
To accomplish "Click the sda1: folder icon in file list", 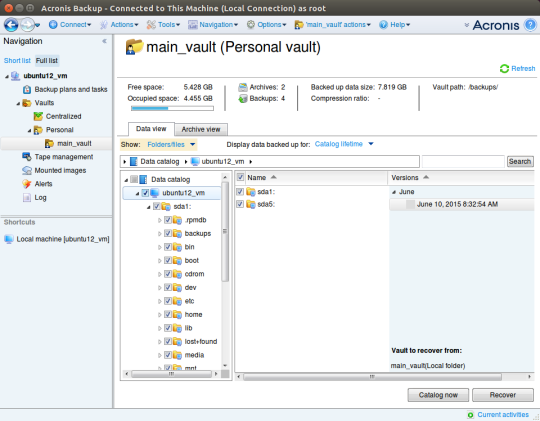I will [x=251, y=192].
